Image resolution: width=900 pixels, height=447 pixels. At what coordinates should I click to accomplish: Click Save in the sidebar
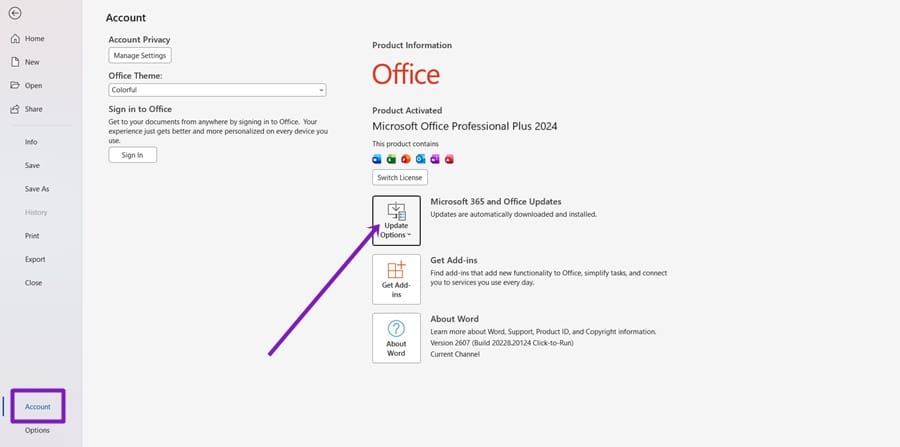coord(32,165)
